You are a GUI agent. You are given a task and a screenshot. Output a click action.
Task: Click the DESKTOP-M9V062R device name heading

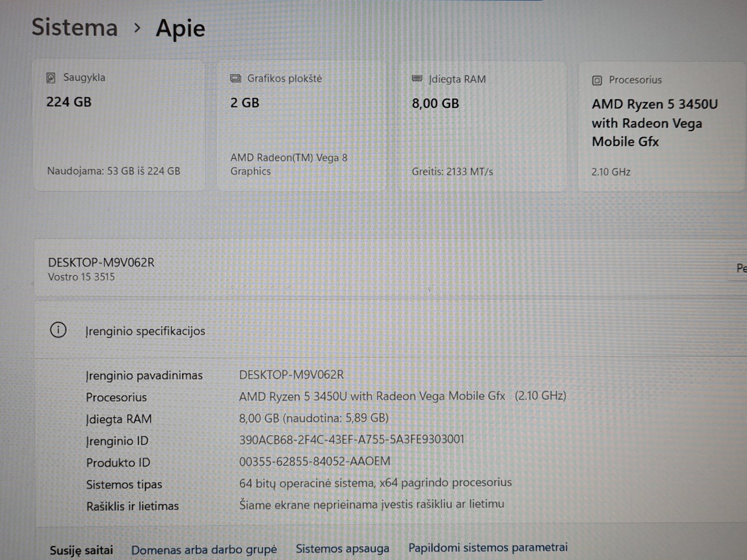pos(101,262)
